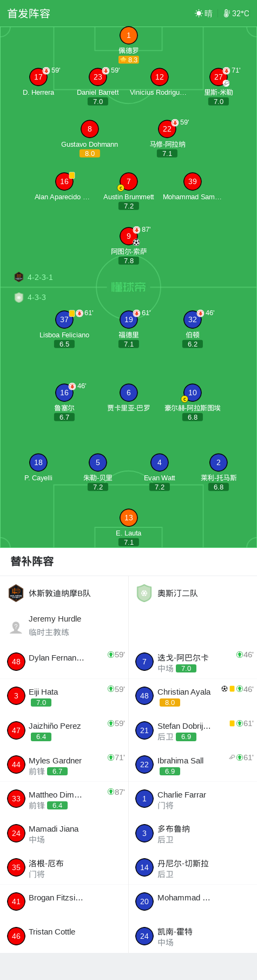Tap Lisboa Feliciano number 37 badge
The height and width of the screenshot is (980, 257).
pyautogui.click(x=64, y=319)
